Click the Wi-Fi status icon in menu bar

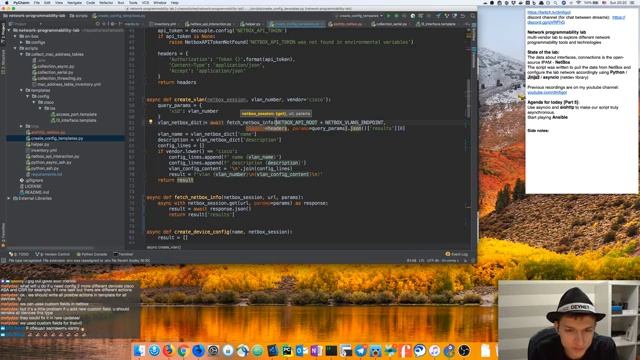click(x=578, y=3)
